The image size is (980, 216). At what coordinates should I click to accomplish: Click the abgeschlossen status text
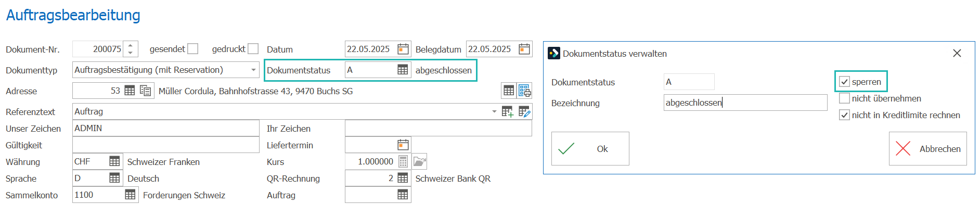point(443,70)
